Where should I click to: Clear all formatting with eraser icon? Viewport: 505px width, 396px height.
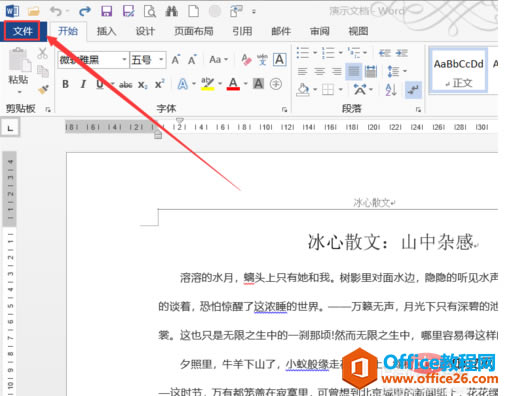[x=246, y=60]
